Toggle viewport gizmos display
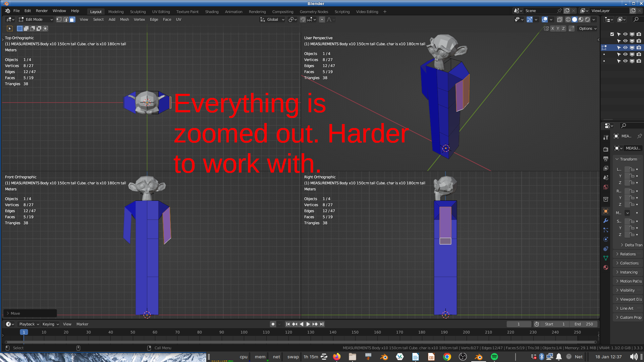Screen dimensions: 644x362 point(530,19)
